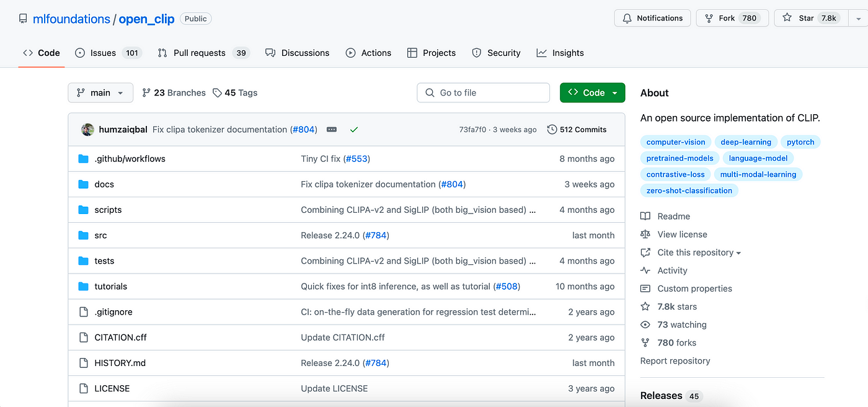This screenshot has height=407, width=868.
Task: Click Report repository link
Action: [x=675, y=360]
